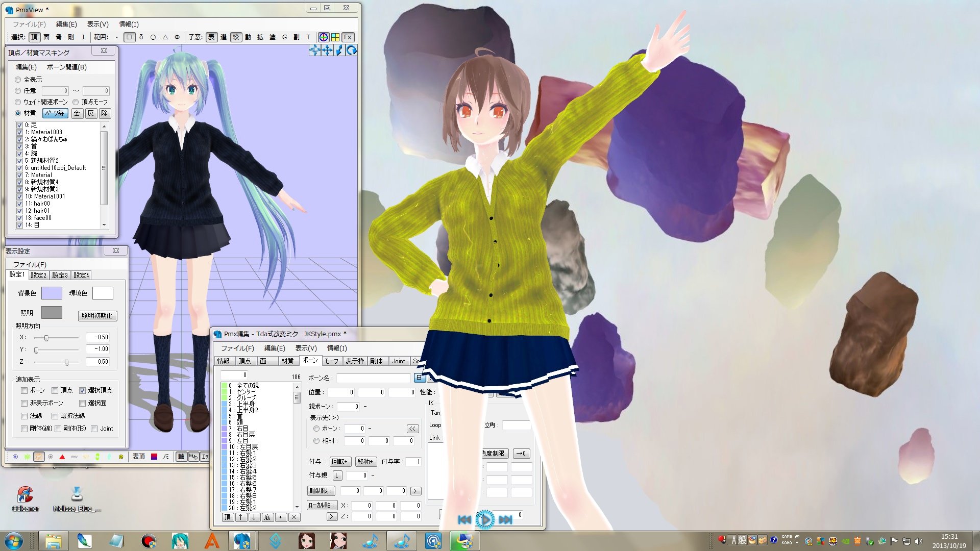
Task: Open CCleaner desktop shortcut
Action: (25, 498)
